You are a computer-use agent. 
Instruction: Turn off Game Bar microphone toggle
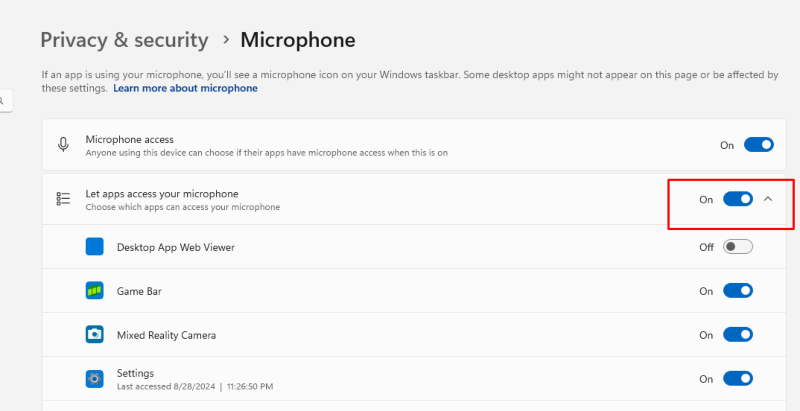(x=738, y=291)
